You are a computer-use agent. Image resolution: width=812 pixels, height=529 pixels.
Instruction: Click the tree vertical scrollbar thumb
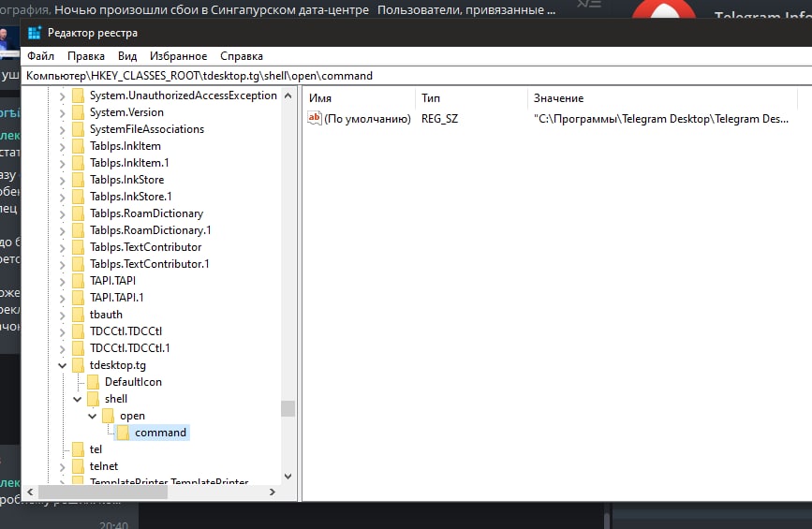coord(288,408)
